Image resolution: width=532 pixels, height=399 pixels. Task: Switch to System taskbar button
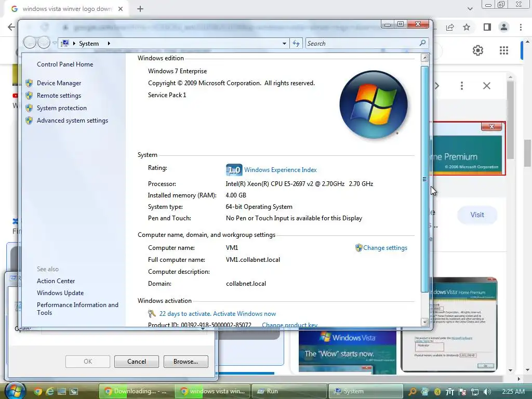[366, 391]
